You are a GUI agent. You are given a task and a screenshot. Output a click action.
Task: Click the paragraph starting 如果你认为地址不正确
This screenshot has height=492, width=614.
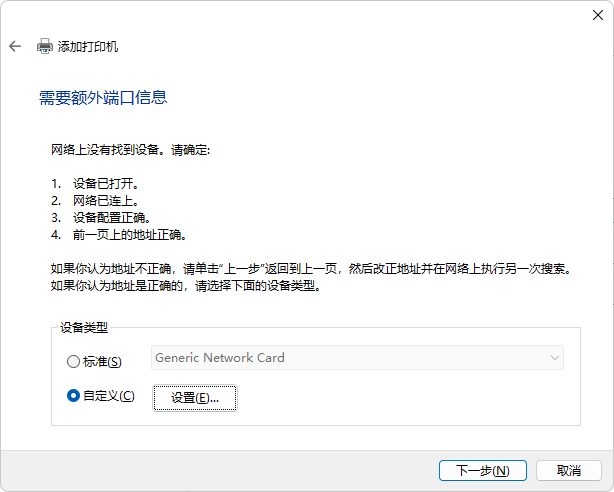[x=316, y=269]
